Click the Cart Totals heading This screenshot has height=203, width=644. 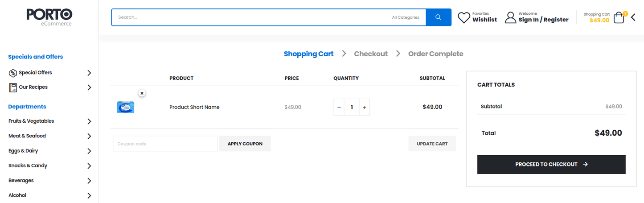[x=496, y=84]
